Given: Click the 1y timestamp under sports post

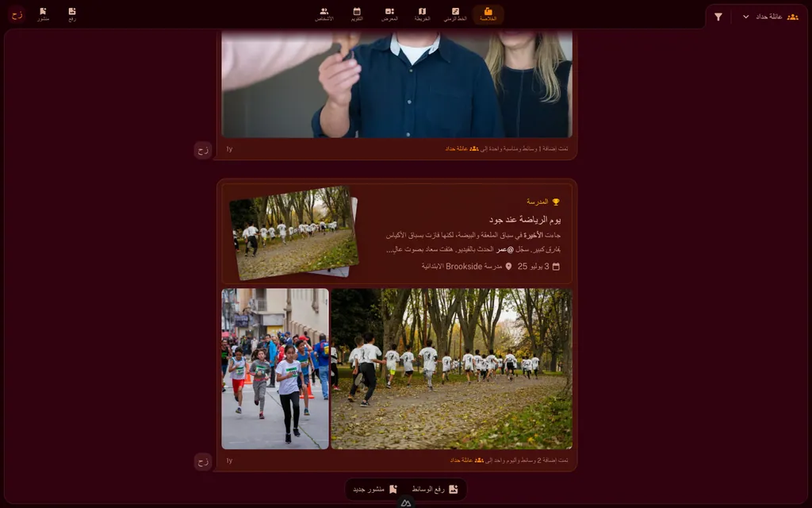Looking at the screenshot, I should 229,460.
